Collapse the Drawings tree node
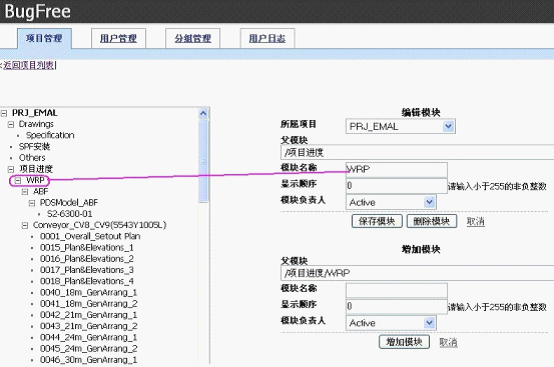554x367 pixels. tap(11, 125)
